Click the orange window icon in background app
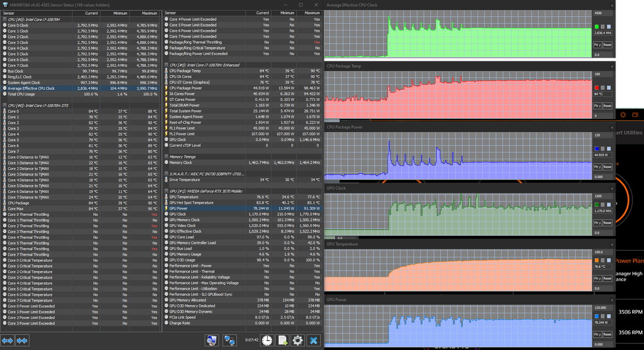 (635, 115)
